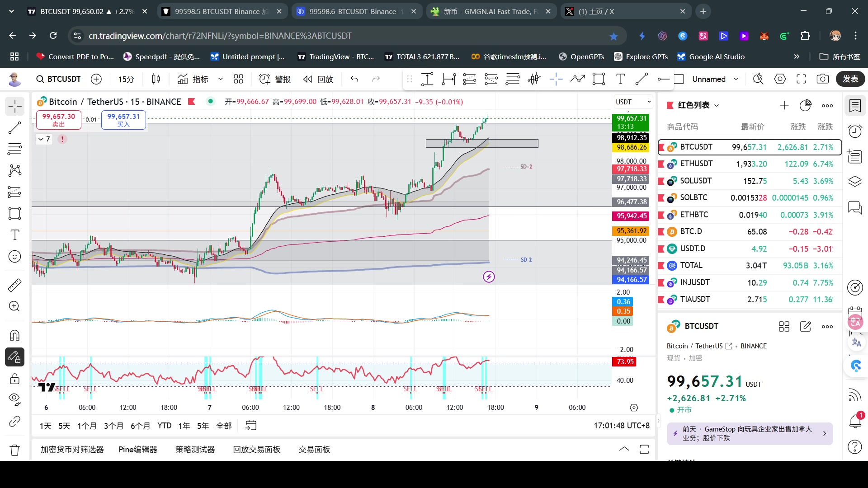Select the 全部 time range

pos(224,426)
